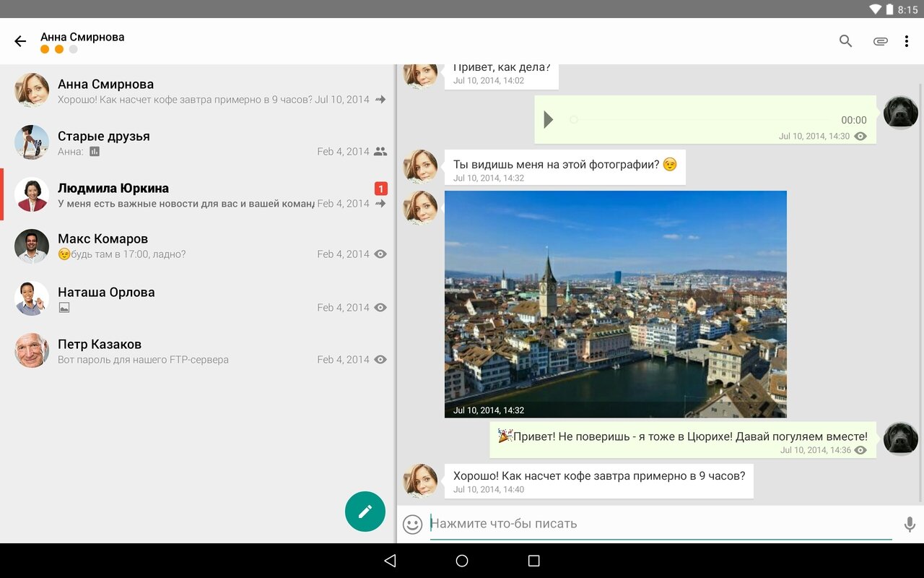Screen dimensions: 924x578
Task: Click the paperclip attachment icon
Action: [880, 41]
